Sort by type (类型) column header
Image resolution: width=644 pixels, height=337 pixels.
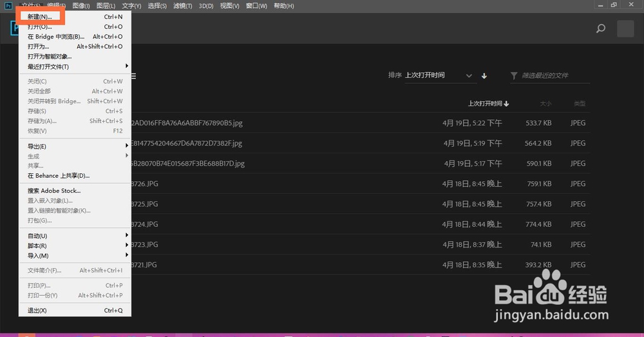coord(580,104)
